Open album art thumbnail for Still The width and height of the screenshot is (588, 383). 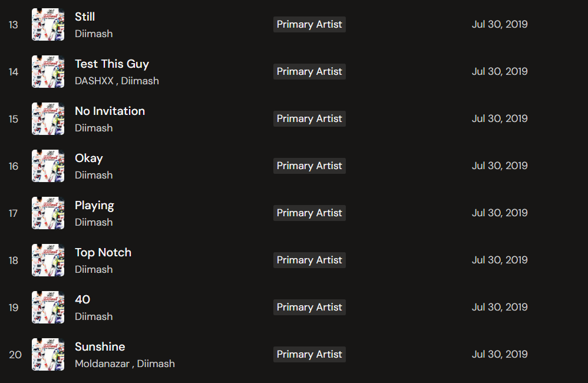pos(48,25)
